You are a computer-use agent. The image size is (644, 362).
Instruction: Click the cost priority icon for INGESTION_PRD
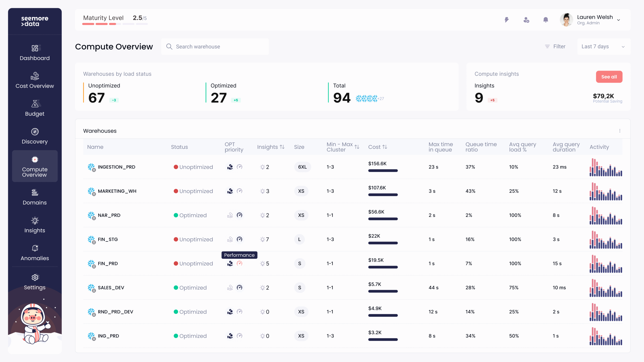(x=230, y=167)
